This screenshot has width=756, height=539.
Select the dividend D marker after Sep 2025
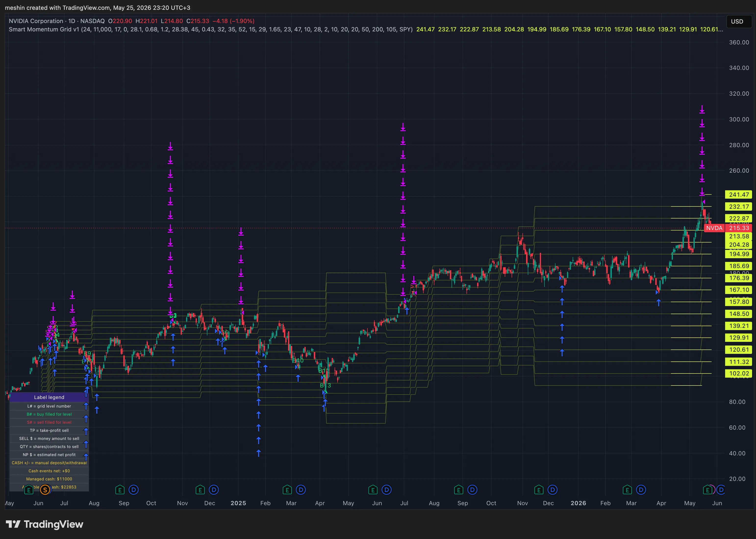(472, 489)
